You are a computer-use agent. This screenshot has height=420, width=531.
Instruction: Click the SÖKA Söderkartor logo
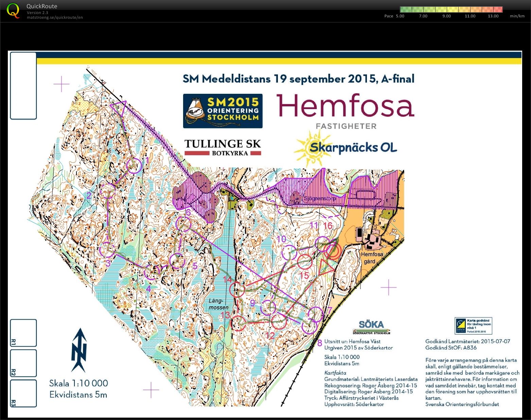371,327
